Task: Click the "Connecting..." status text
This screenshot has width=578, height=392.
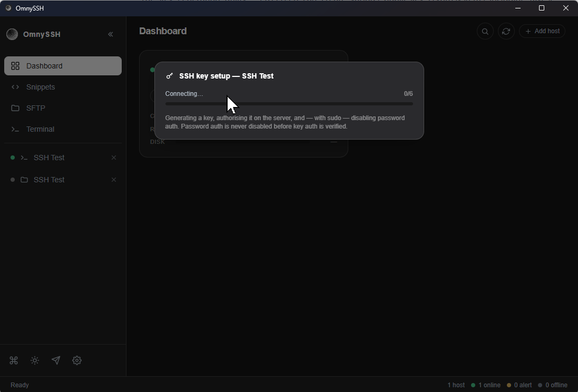Action: coord(184,94)
